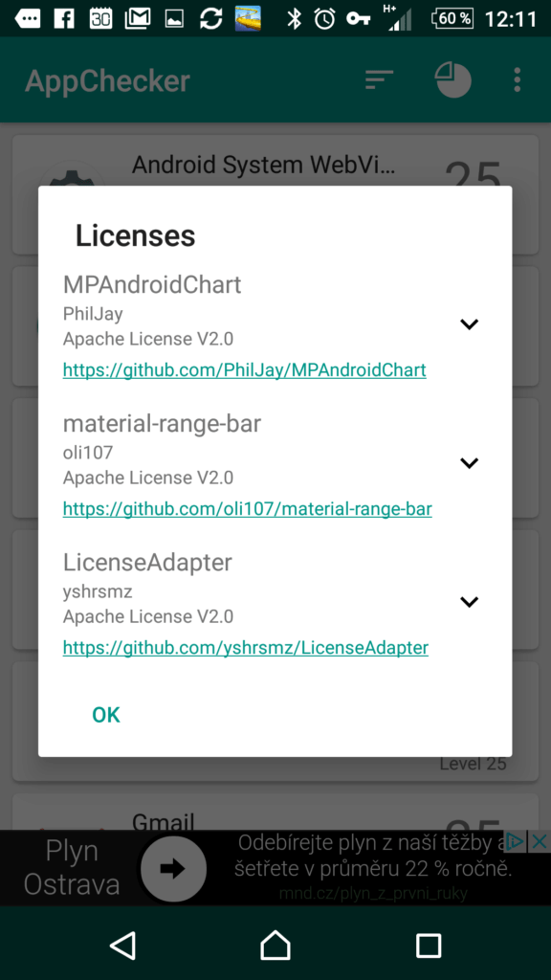Image resolution: width=551 pixels, height=980 pixels.
Task: Tap the Android back navigation button
Action: pyautogui.click(x=122, y=944)
